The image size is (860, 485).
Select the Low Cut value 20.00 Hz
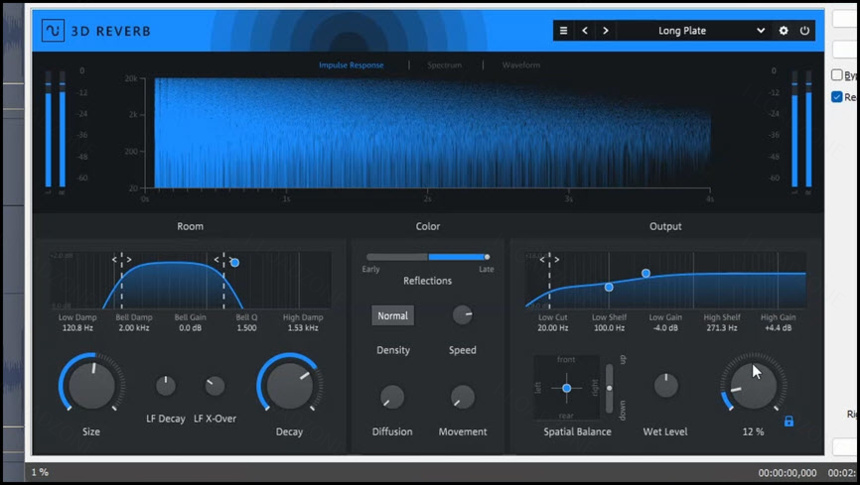point(552,328)
